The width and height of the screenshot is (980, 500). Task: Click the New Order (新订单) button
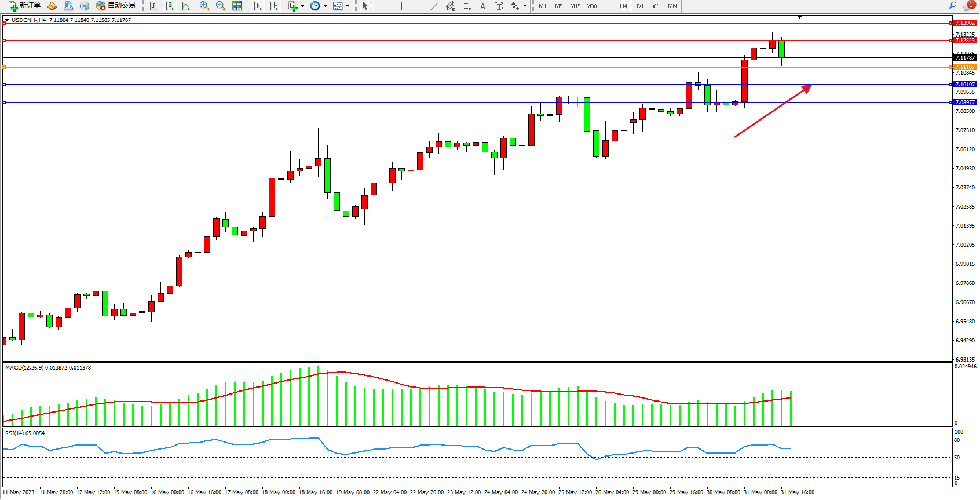pyautogui.click(x=25, y=6)
